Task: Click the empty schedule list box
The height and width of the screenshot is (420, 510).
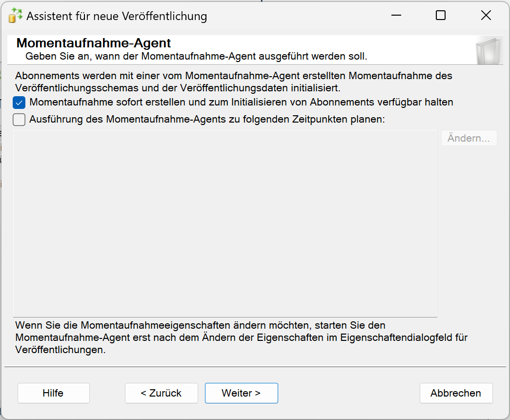Action: (x=225, y=223)
